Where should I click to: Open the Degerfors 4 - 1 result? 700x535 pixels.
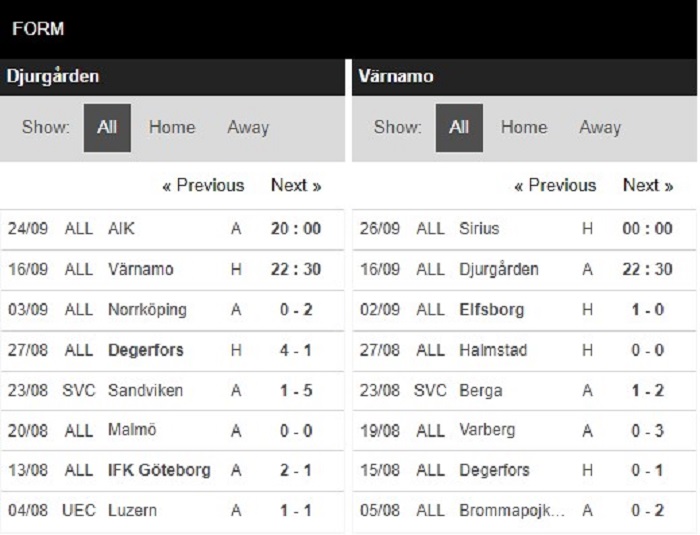[x=296, y=350]
